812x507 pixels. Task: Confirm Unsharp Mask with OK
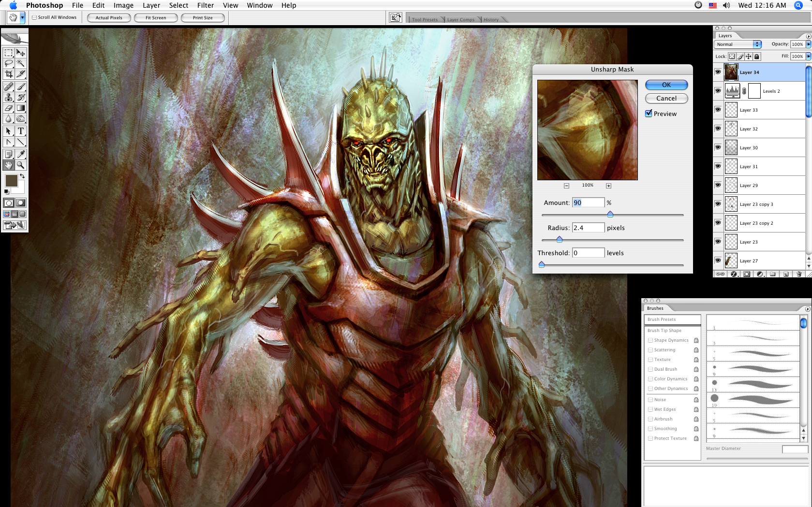(x=666, y=85)
